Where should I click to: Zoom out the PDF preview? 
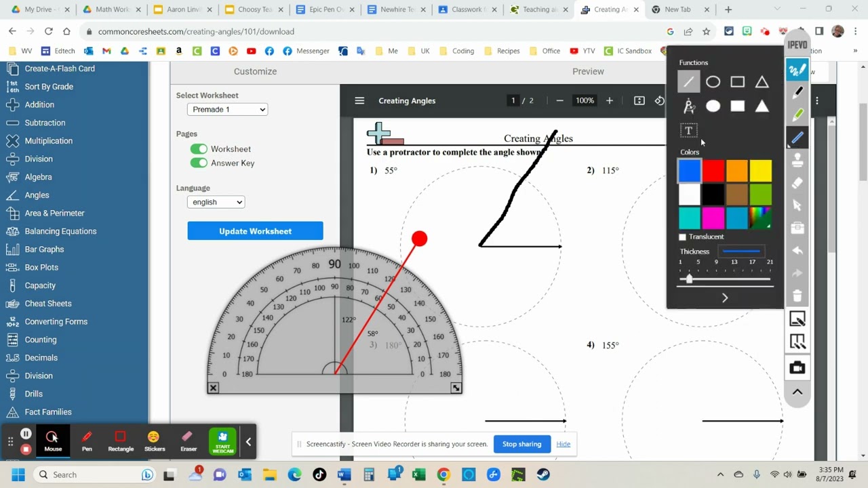pyautogui.click(x=559, y=100)
